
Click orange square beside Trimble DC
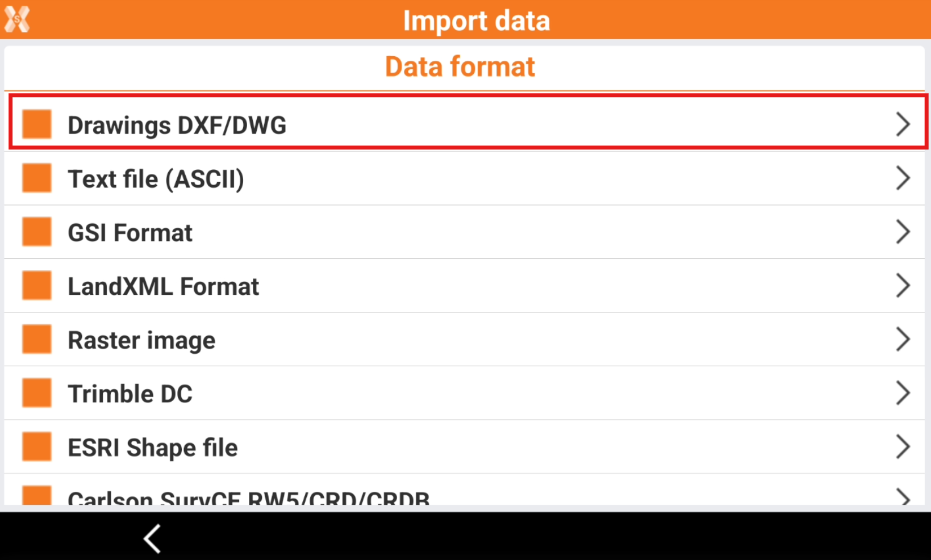[37, 393]
